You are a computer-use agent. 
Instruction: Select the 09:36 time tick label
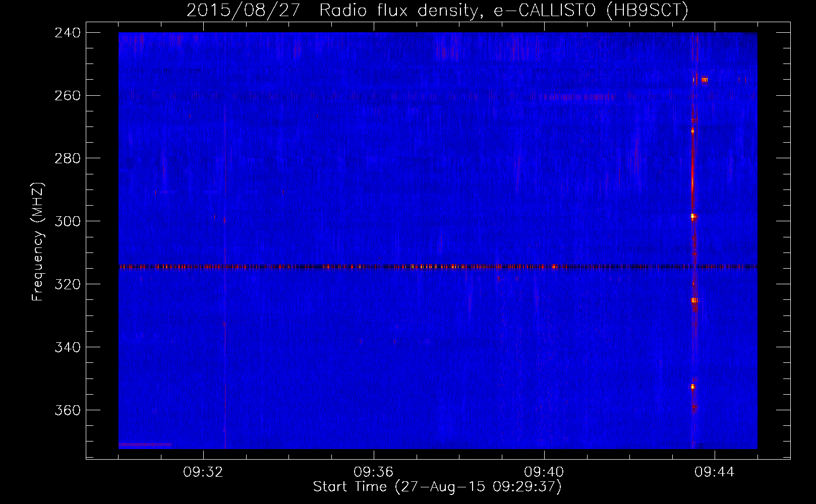[374, 472]
